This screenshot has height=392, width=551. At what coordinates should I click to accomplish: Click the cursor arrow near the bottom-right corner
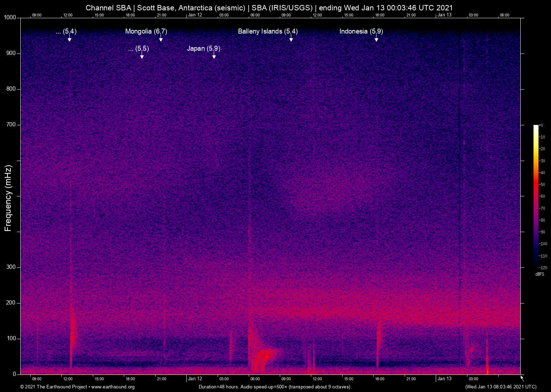click(521, 378)
